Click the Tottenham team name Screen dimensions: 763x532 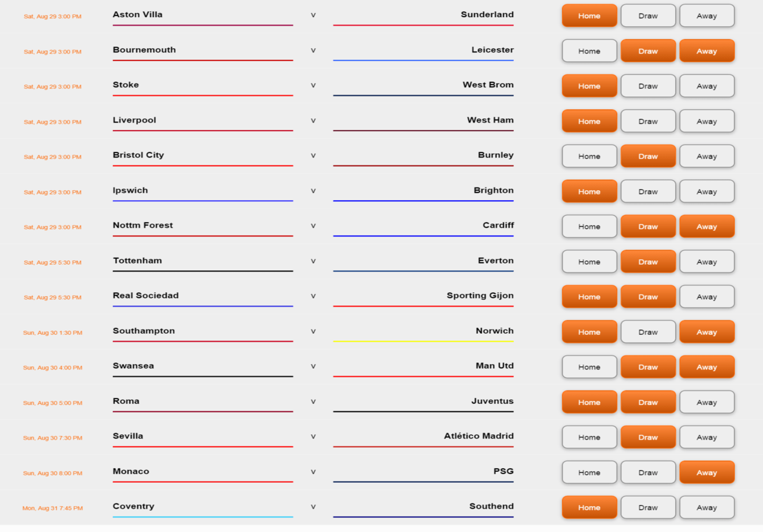tap(137, 260)
